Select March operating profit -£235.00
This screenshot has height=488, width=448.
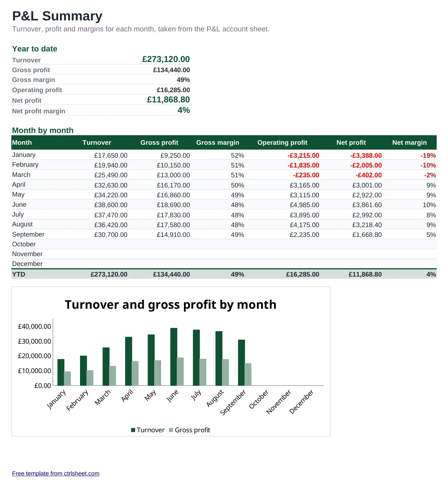(x=306, y=175)
